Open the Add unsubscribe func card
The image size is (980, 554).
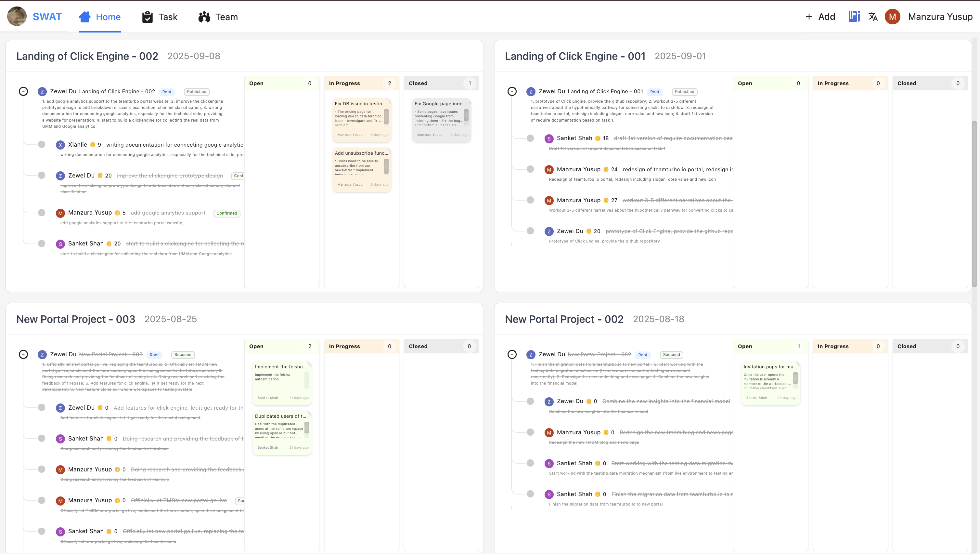361,153
